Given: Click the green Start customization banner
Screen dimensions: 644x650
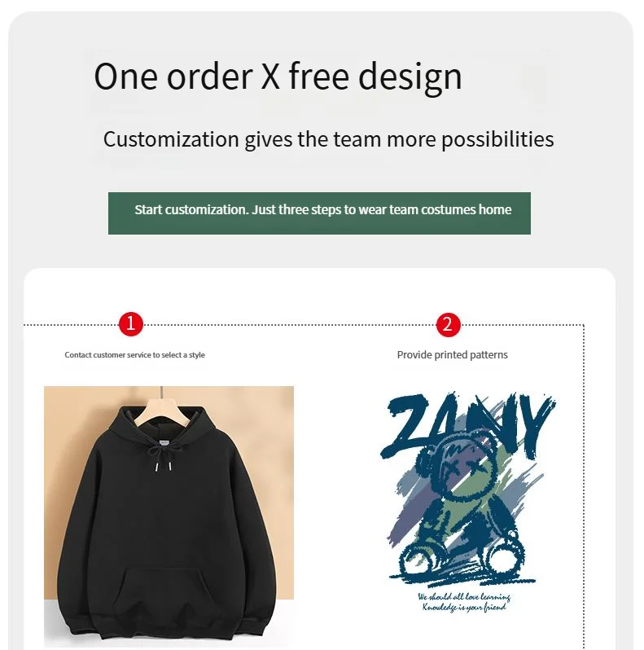Looking at the screenshot, I should tap(319, 213).
